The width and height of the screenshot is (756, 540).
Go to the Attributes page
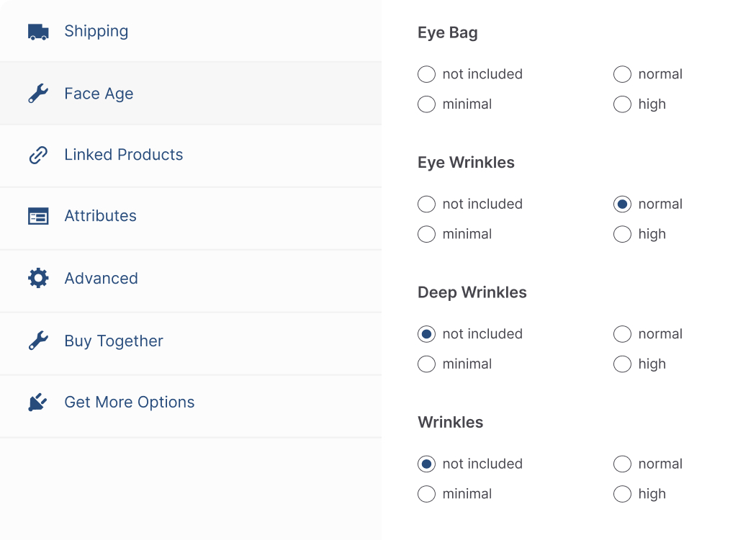[x=100, y=216]
